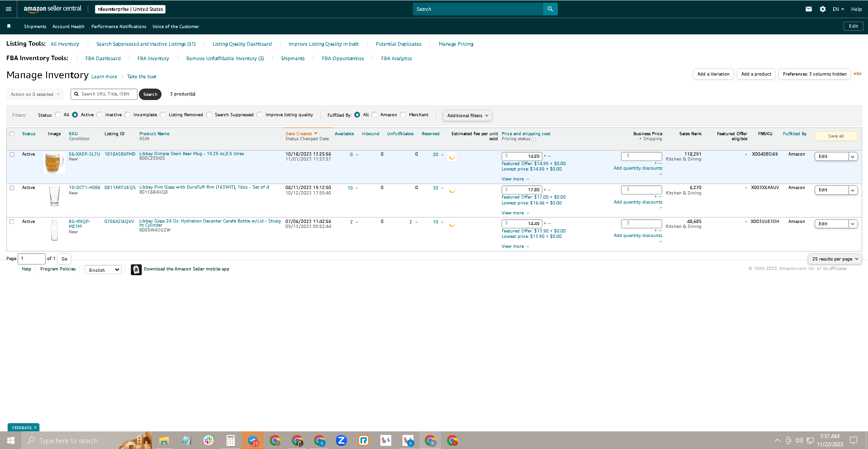Check the Beer Mug row checkbox
The image size is (868, 449).
[12, 154]
